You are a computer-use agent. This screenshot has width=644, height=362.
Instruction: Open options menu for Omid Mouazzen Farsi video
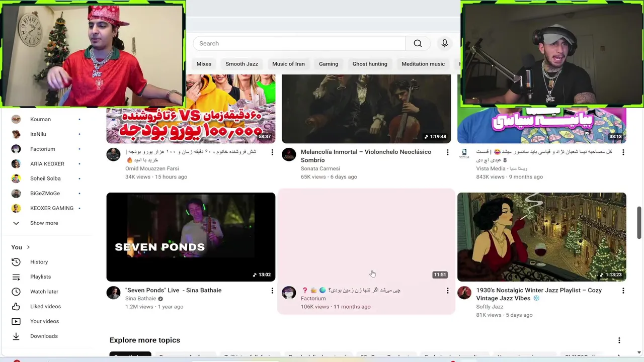[272, 152]
